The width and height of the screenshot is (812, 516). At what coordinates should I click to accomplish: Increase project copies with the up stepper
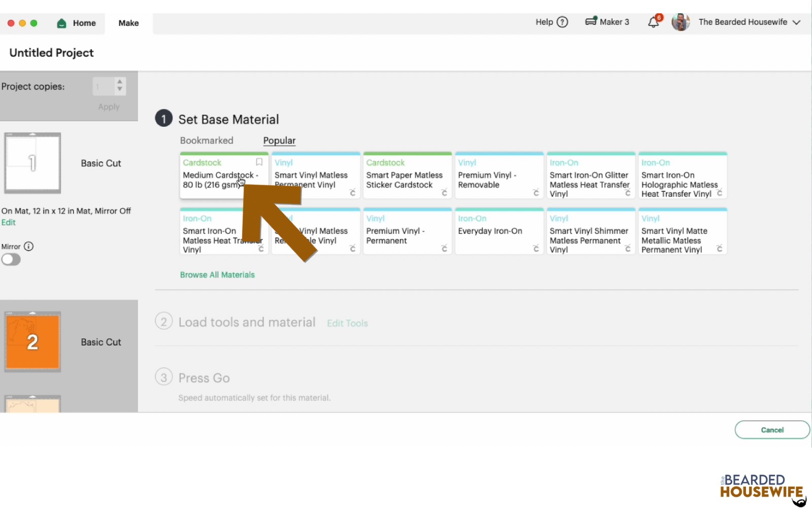tap(120, 83)
